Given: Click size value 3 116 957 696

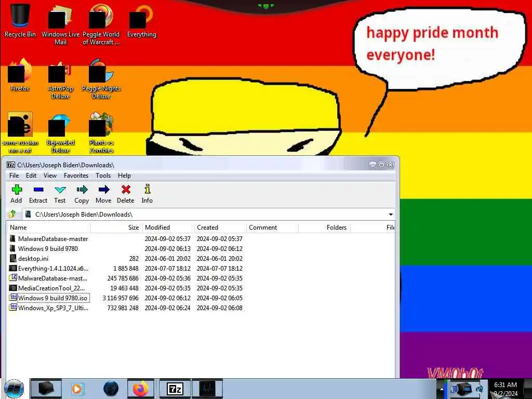Looking at the screenshot, I should (121, 298).
